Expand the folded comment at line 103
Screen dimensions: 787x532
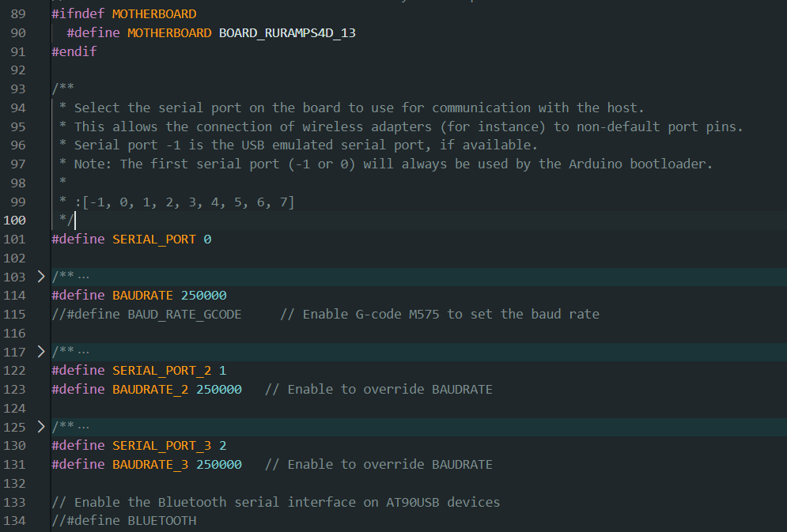click(41, 277)
